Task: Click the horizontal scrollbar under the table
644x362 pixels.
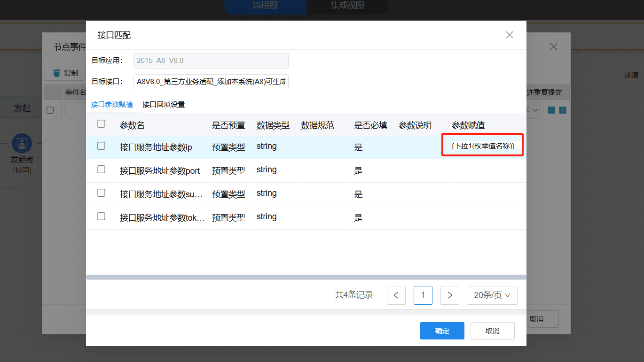Action: [x=306, y=277]
